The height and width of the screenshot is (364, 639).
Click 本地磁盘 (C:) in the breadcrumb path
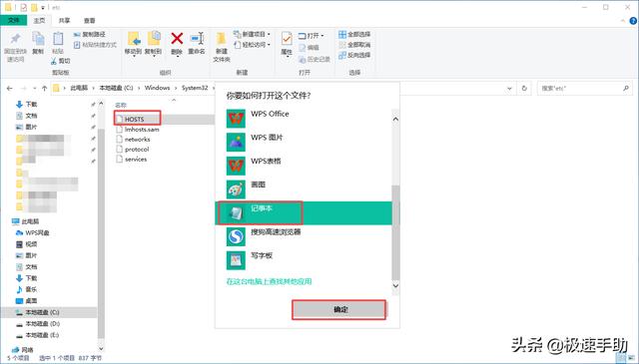coord(116,88)
